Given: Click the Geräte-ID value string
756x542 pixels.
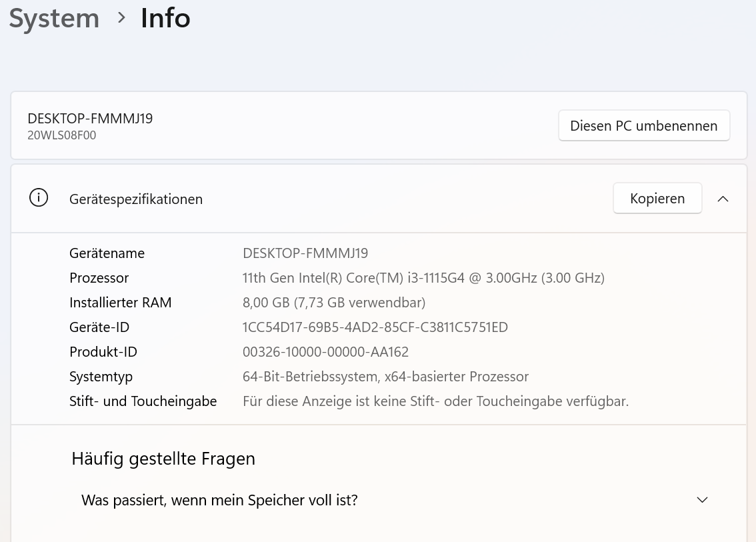Looking at the screenshot, I should [x=375, y=327].
